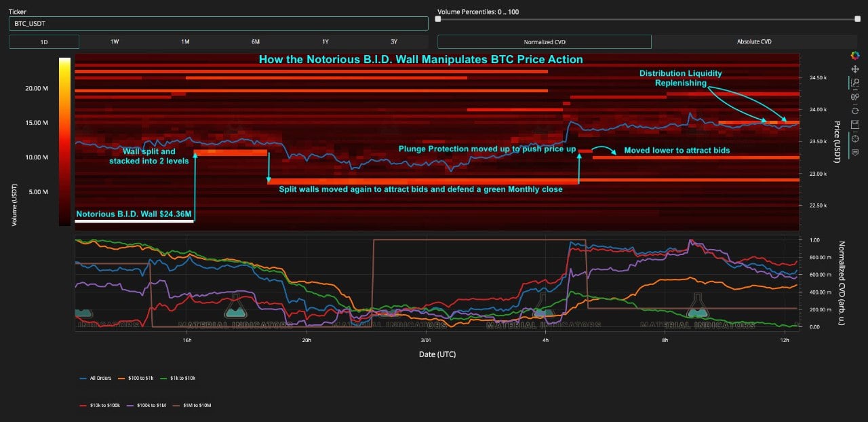Select the Normalized CVD button
The image size is (868, 422).
(x=544, y=42)
